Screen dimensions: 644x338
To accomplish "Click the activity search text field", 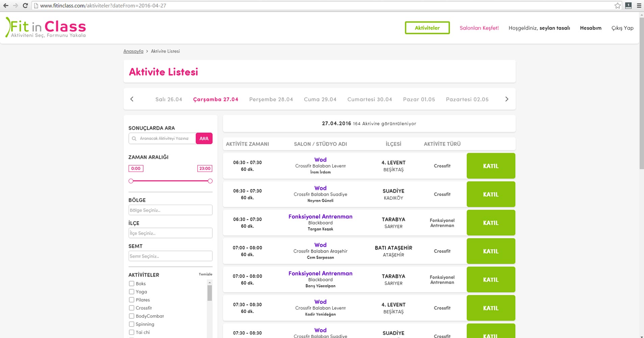I will 165,138.
